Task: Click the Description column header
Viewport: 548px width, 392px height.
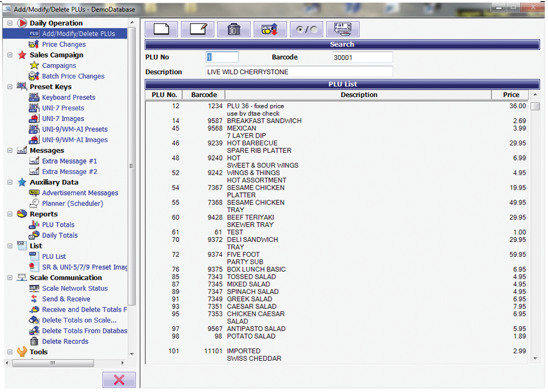Action: point(359,95)
